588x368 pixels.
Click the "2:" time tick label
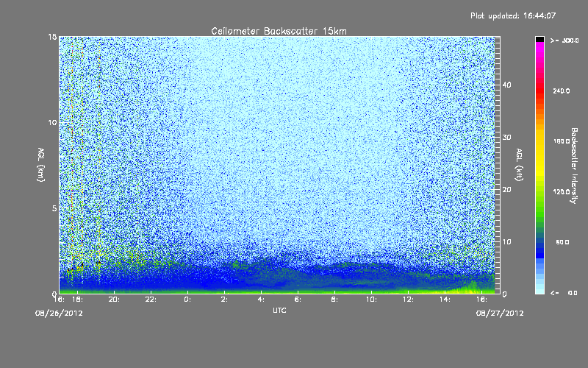pos(224,300)
